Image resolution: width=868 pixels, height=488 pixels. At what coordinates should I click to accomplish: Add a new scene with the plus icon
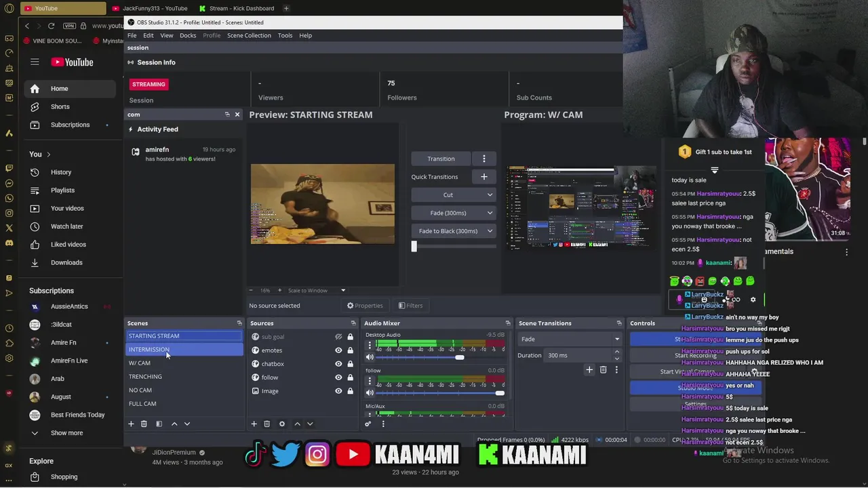[x=131, y=424]
